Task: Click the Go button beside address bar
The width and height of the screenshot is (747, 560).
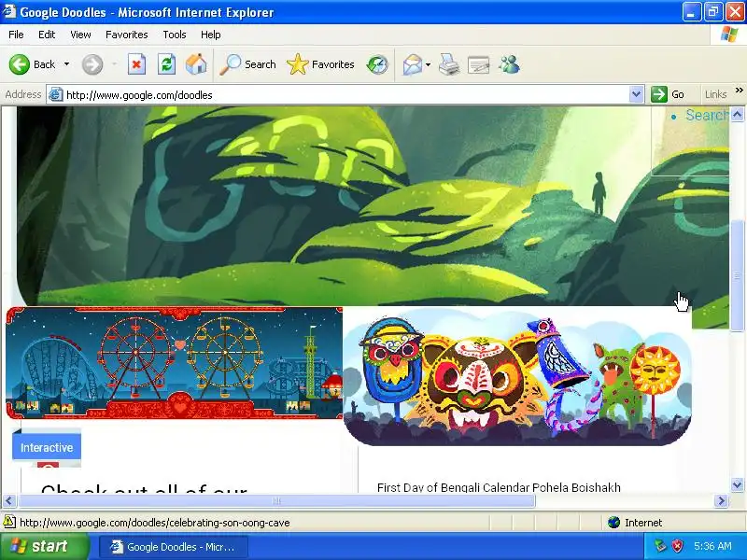Action: tap(669, 94)
